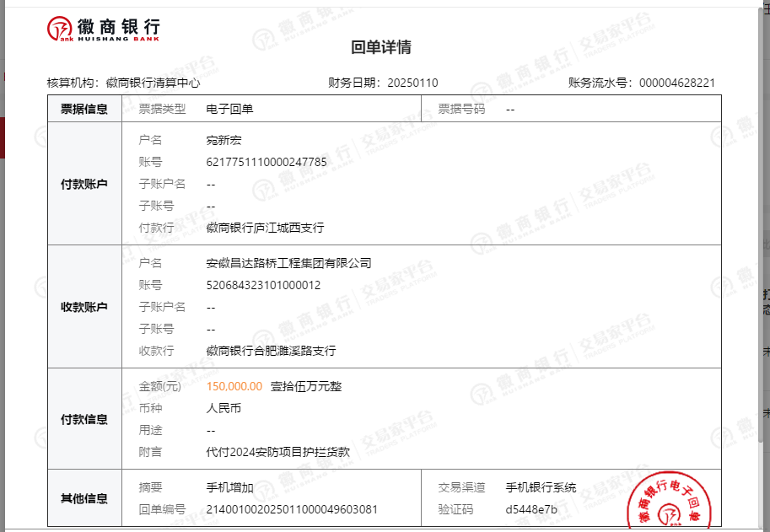The image size is (770, 532).
Task: Click the payee account number 520684323101000012
Action: (263, 285)
